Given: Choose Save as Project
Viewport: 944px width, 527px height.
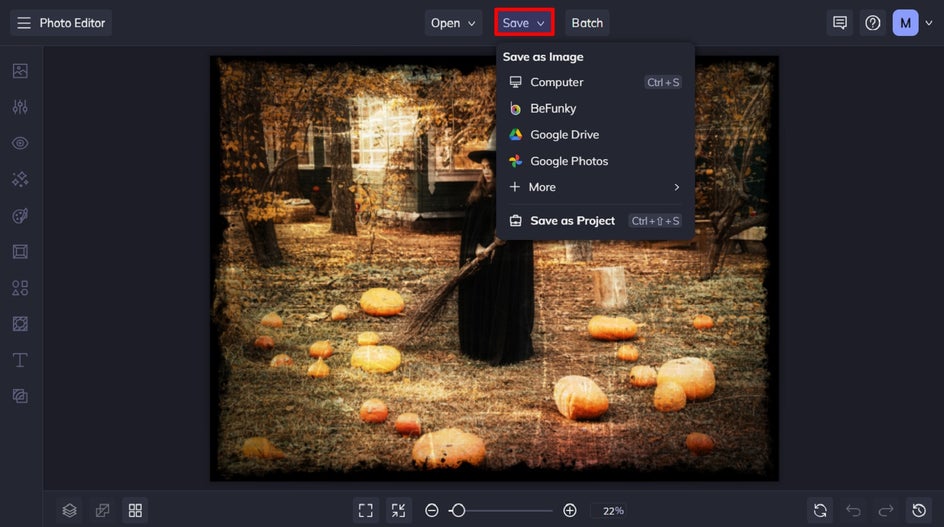Looking at the screenshot, I should [595, 221].
